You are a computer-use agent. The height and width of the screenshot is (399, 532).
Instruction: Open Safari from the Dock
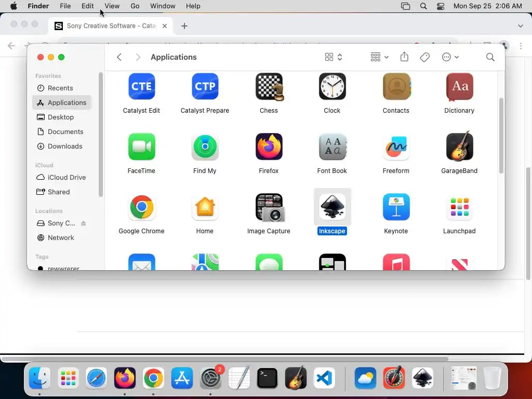click(x=96, y=378)
